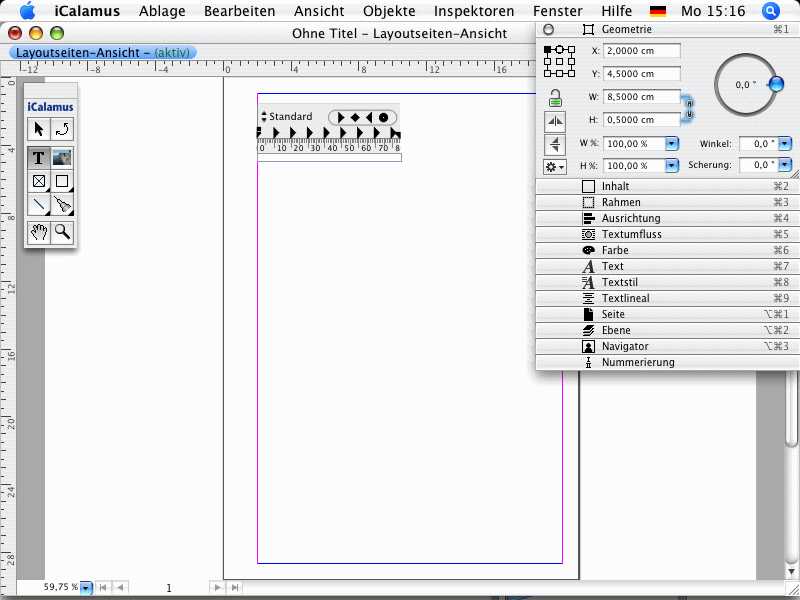The image size is (800, 600).
Task: Click the X position input field
Action: click(642, 51)
